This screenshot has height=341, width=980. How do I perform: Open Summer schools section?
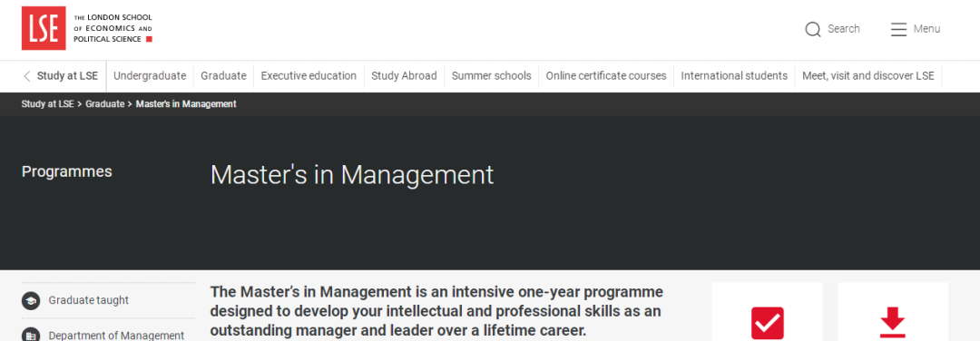pyautogui.click(x=491, y=76)
